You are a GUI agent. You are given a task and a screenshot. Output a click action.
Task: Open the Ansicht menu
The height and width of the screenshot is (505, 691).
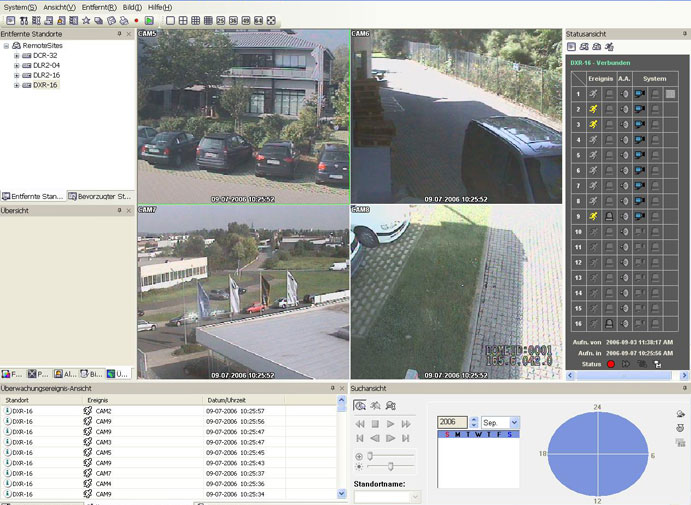pos(59,7)
